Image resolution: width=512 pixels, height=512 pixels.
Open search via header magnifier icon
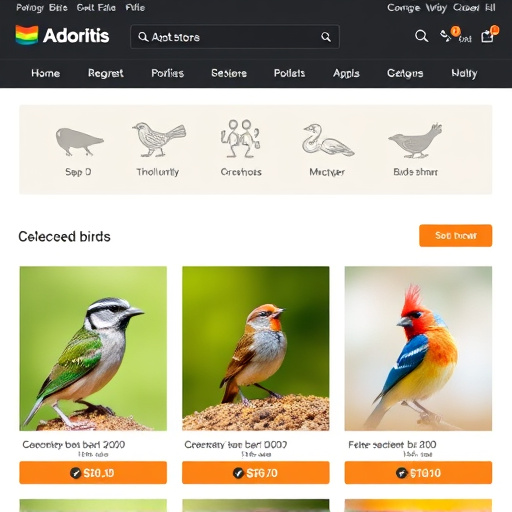[421, 36]
